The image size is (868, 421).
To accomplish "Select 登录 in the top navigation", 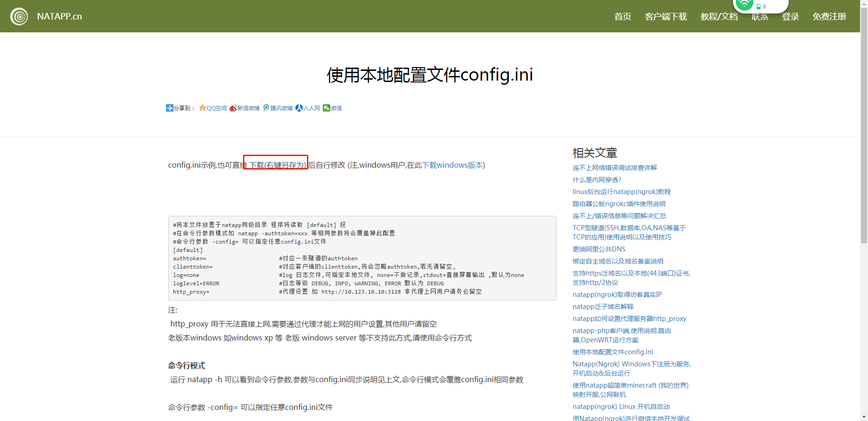I will tap(791, 17).
